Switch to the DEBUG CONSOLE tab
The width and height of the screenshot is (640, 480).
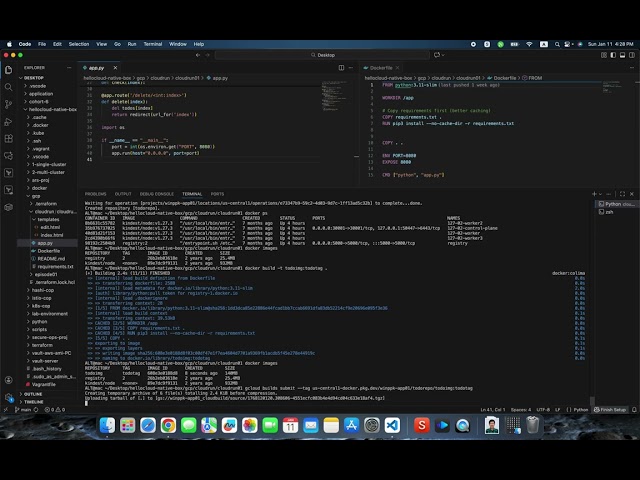(157, 194)
